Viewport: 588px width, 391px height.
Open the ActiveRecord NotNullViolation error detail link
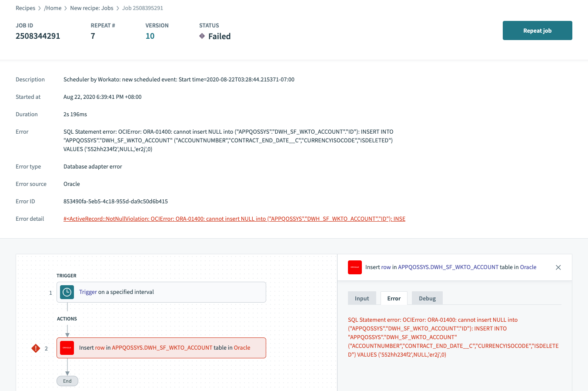coord(234,219)
